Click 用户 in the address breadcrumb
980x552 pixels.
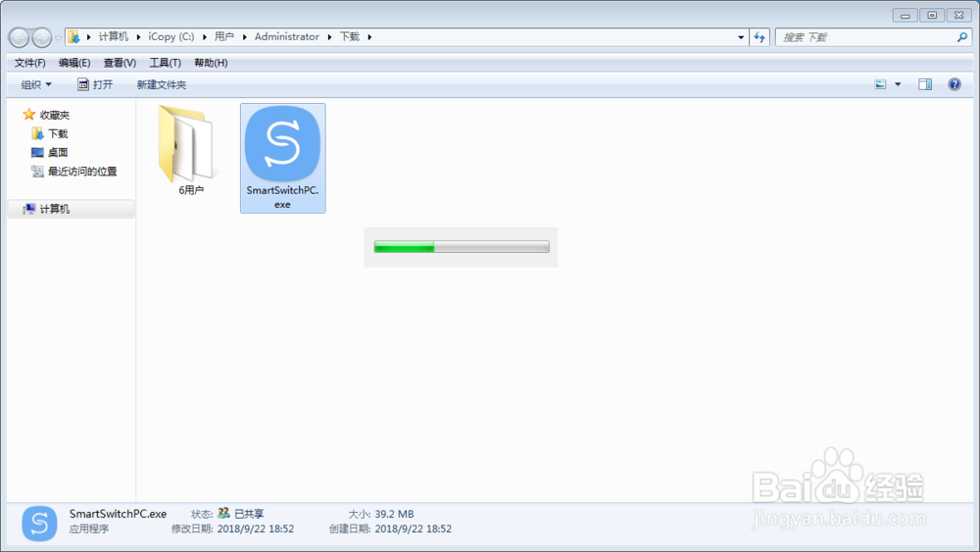(224, 37)
